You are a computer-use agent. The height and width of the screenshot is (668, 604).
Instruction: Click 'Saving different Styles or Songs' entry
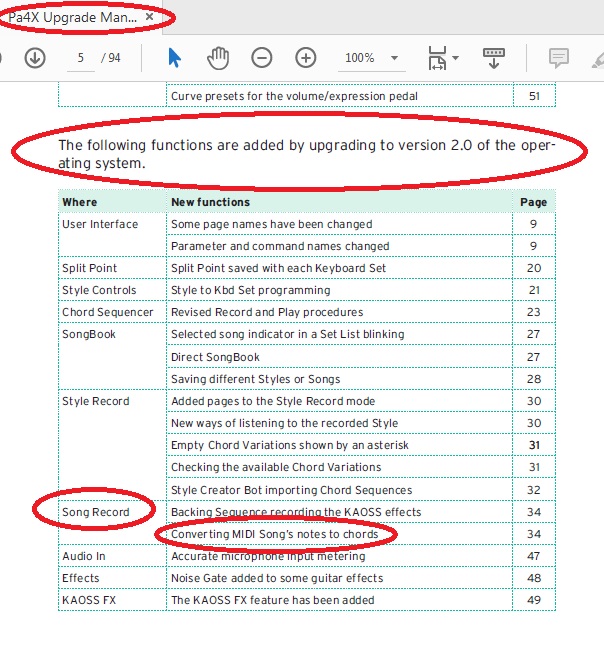coord(256,379)
